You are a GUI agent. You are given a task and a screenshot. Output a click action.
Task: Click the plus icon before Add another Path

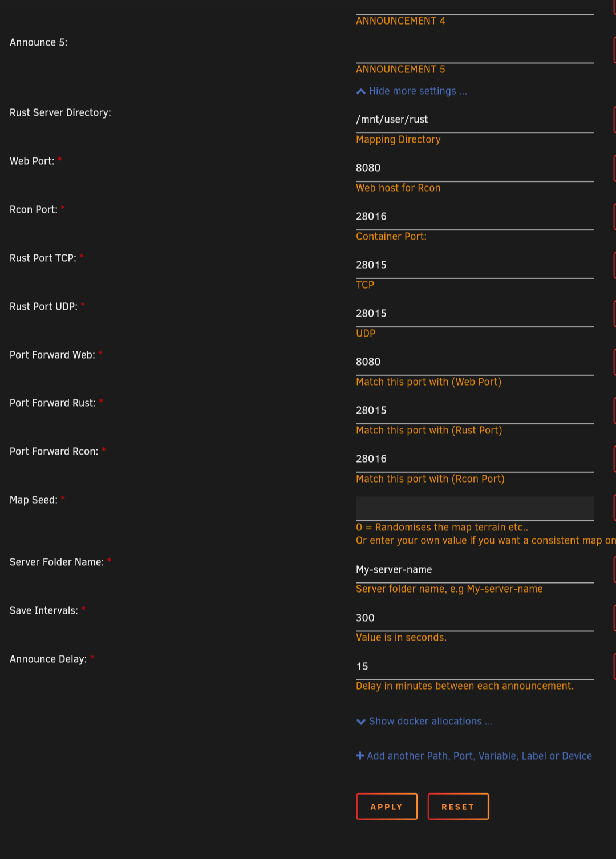360,756
